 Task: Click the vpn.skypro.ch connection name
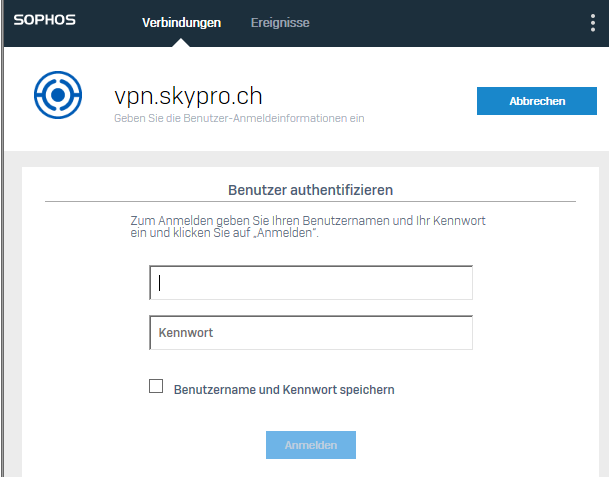(188, 96)
